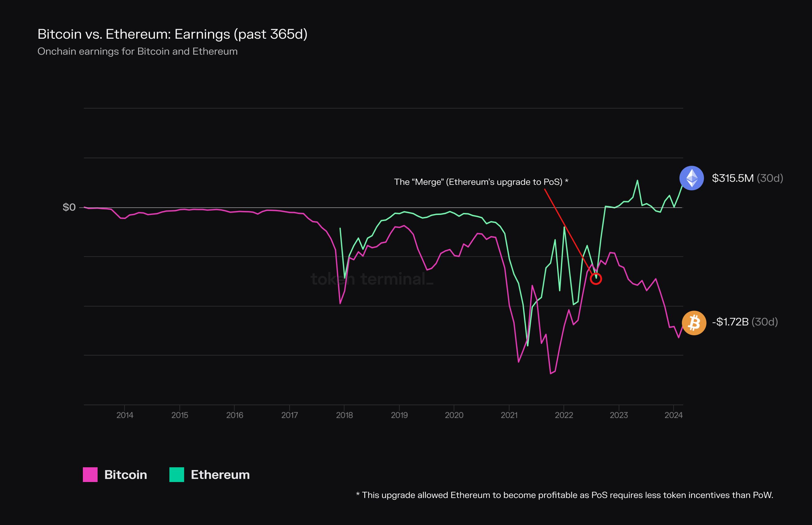Select the 2016 x-axis tick label
This screenshot has width=812, height=525.
[x=234, y=415]
